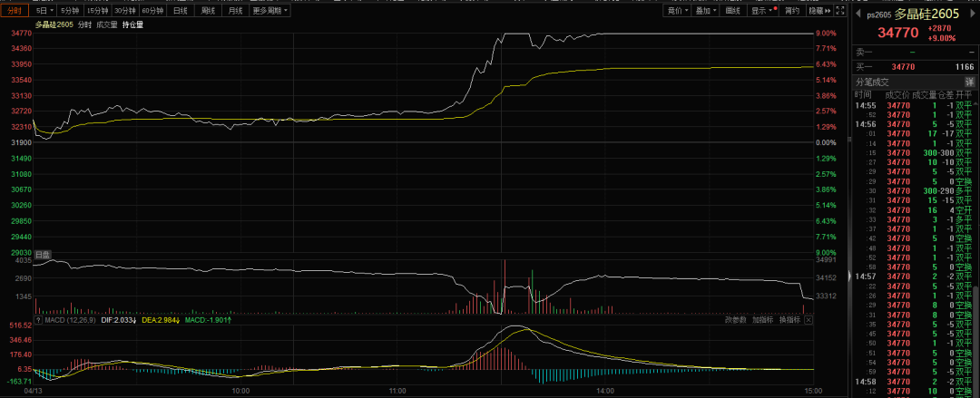Close the MACD indicator panel
980x398 pixels.
(808, 319)
